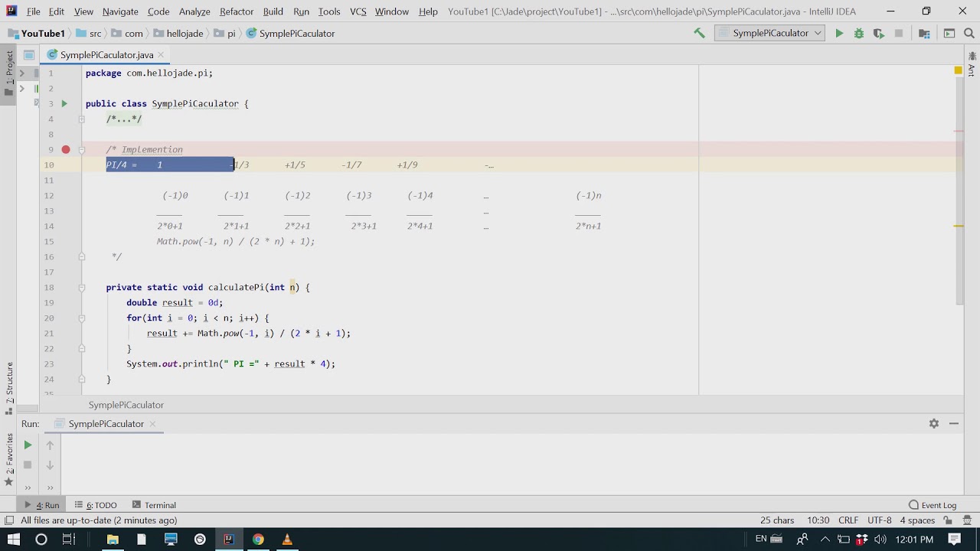
Task: Click the pi breadcrumb in navigation bar
Action: (225, 34)
